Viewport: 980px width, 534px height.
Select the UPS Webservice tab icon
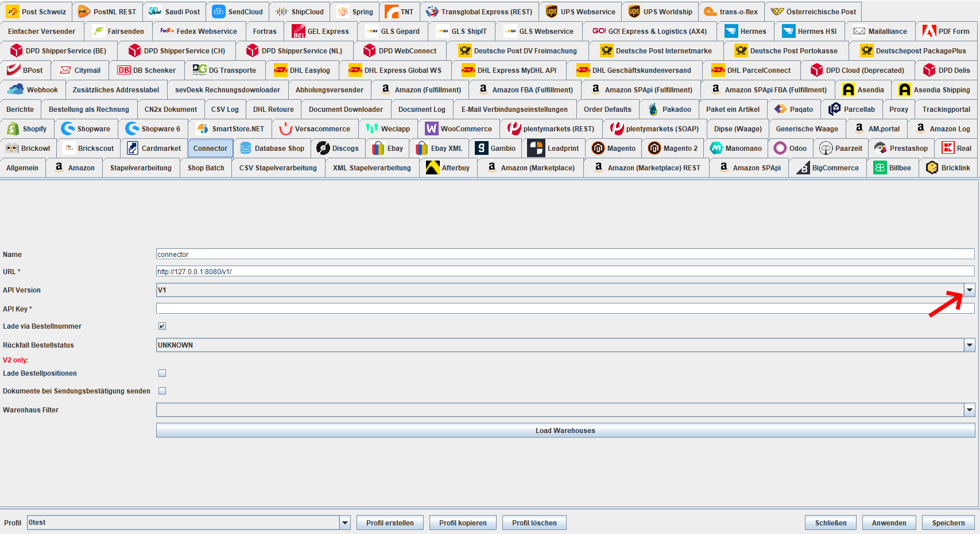(552, 11)
